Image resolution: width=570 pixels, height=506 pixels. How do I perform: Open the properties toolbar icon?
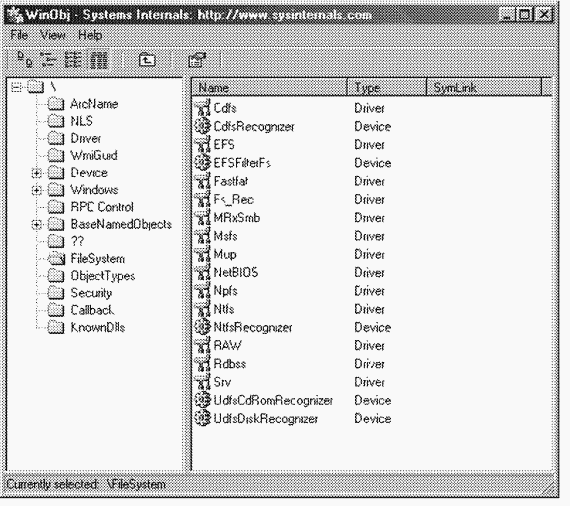(x=197, y=60)
